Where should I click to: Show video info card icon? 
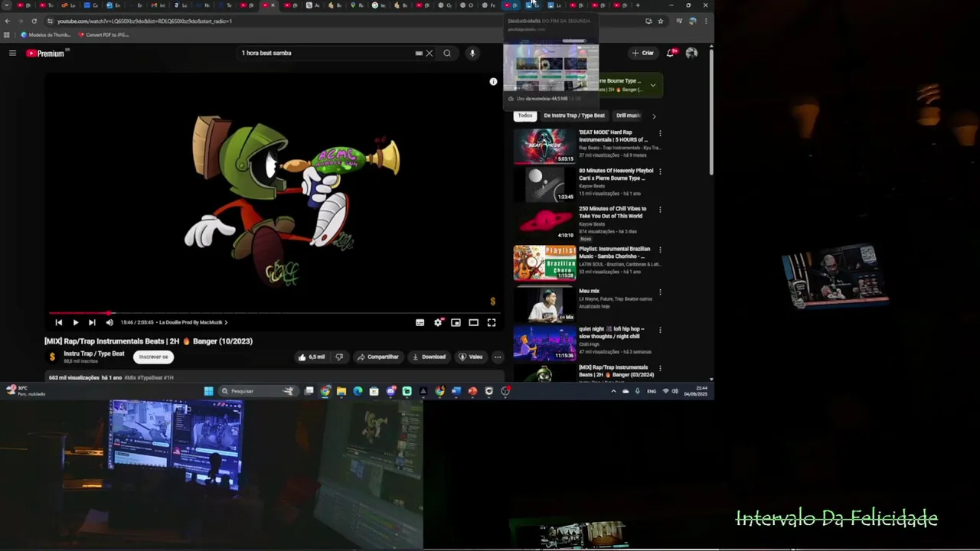(493, 81)
